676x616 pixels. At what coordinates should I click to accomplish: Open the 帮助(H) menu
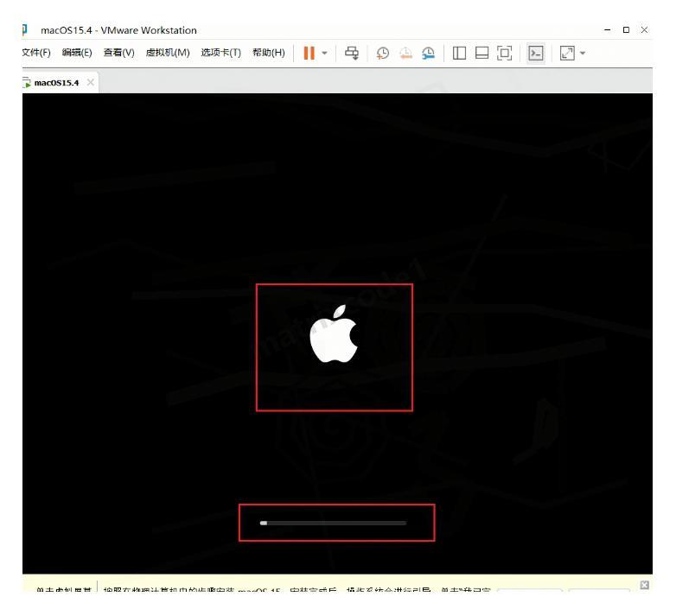click(x=268, y=53)
